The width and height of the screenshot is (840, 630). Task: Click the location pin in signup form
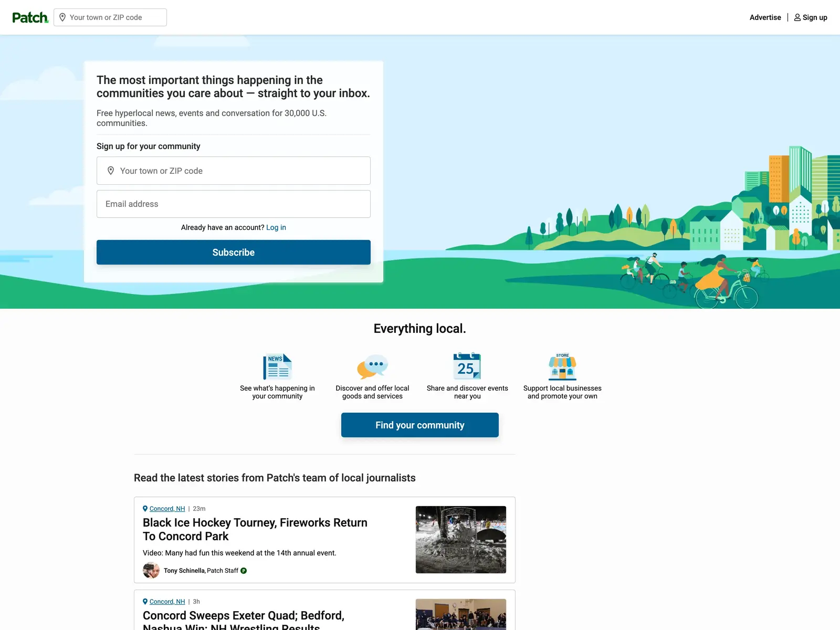coord(111,171)
